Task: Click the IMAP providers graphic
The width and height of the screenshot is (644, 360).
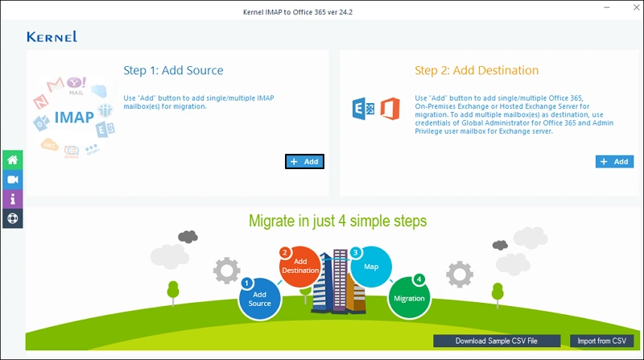Action: coord(74,118)
